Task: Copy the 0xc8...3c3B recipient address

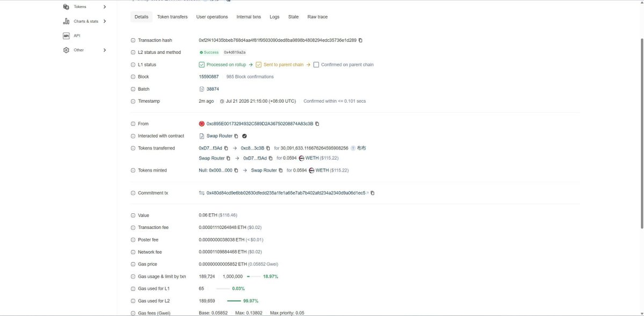Action: coord(268,148)
